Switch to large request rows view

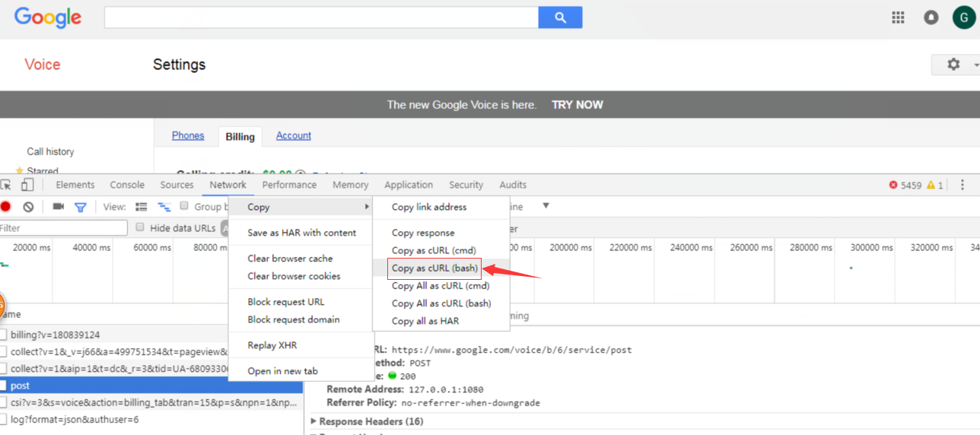(x=142, y=207)
